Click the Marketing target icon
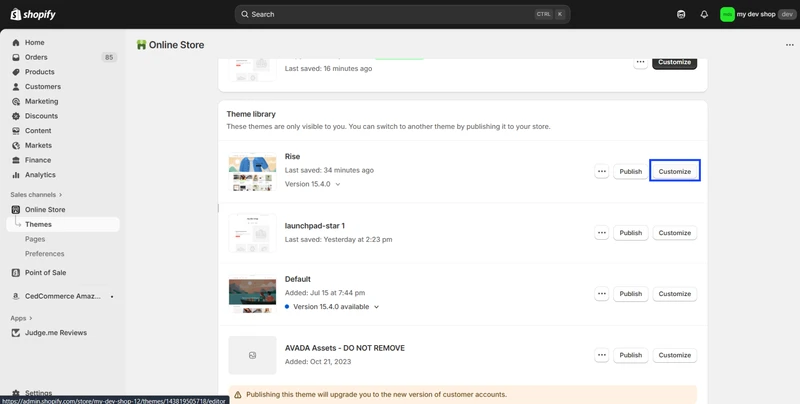This screenshot has width=800, height=404. (16, 101)
